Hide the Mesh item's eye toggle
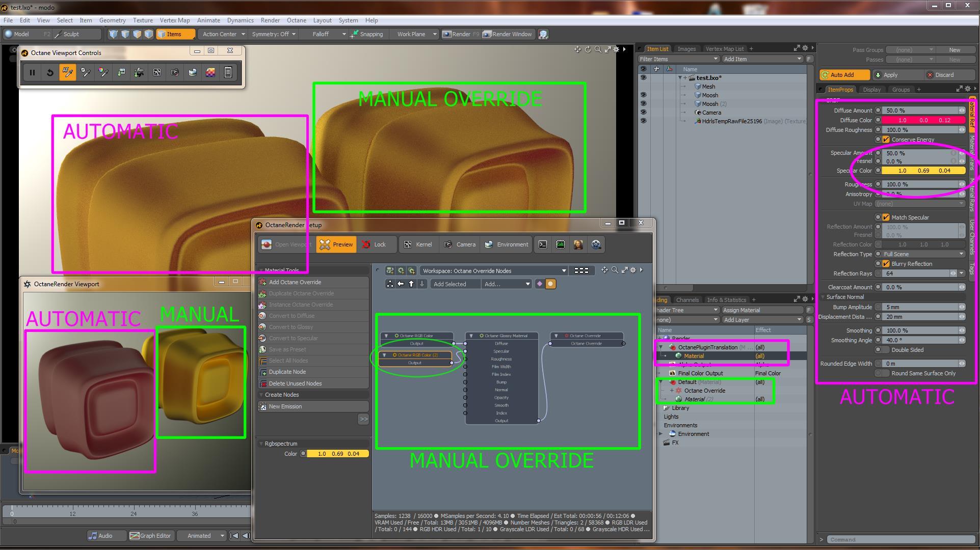The image size is (980, 550). [x=643, y=87]
